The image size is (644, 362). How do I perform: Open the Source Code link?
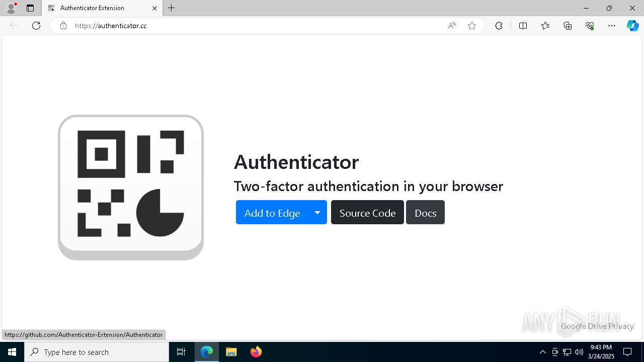tap(367, 213)
